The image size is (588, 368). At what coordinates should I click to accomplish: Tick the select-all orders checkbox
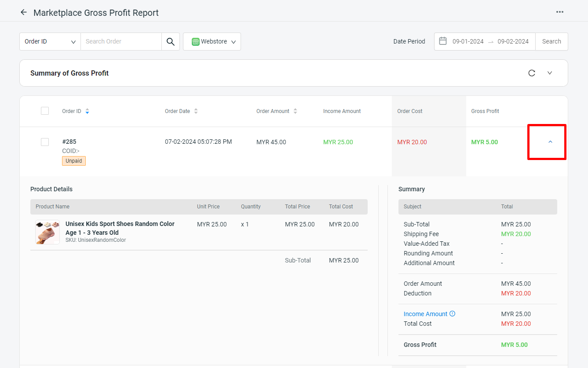(45, 111)
